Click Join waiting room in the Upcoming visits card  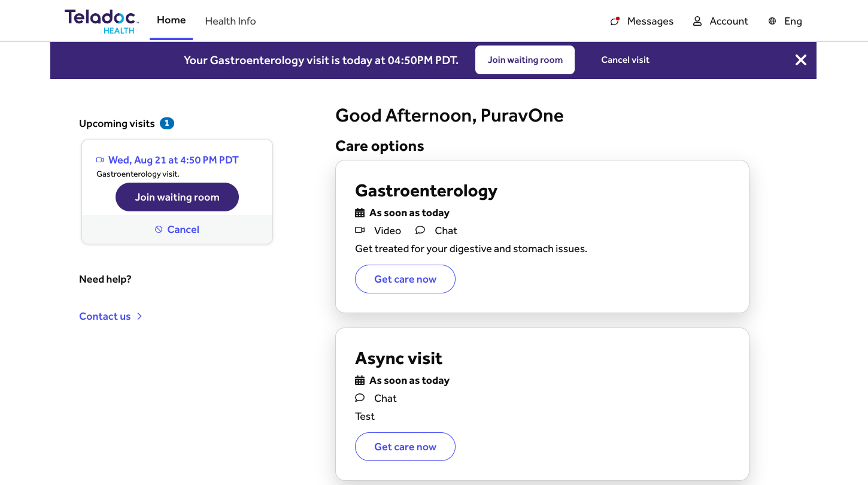(x=177, y=197)
